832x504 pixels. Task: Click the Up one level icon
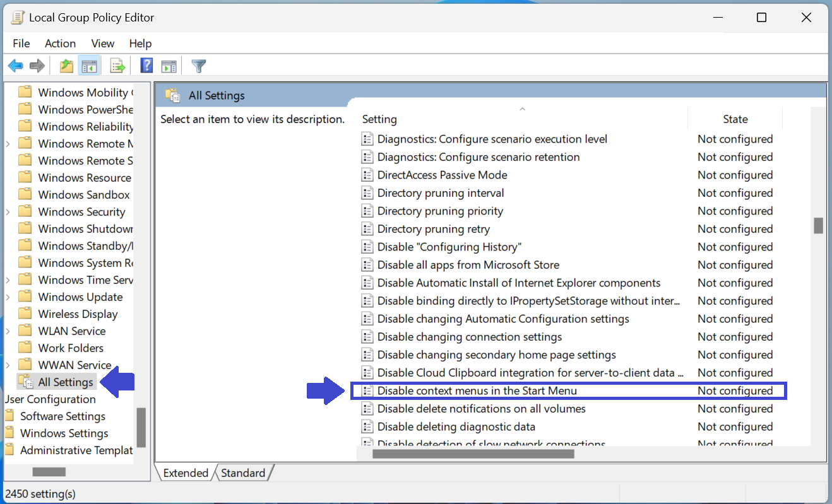point(66,66)
